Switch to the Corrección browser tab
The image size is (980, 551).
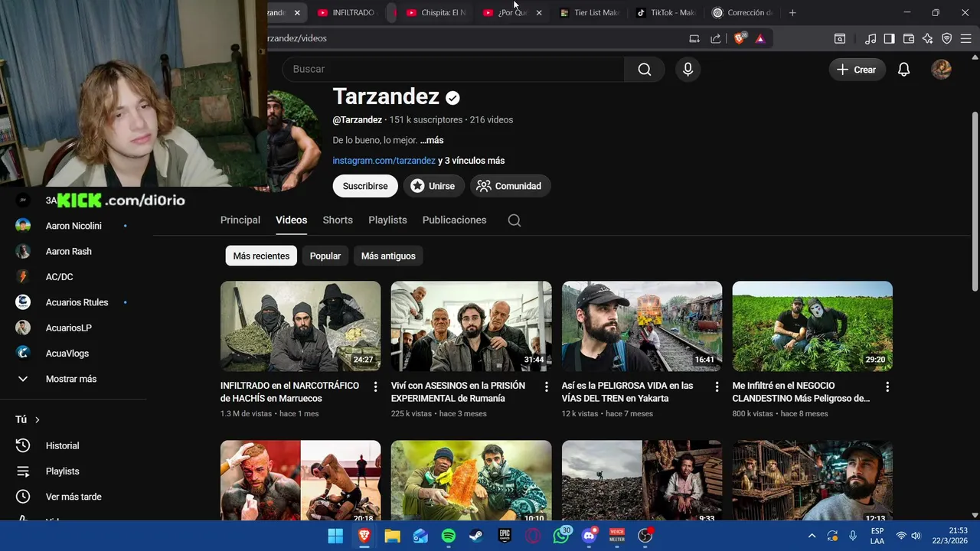point(743,12)
